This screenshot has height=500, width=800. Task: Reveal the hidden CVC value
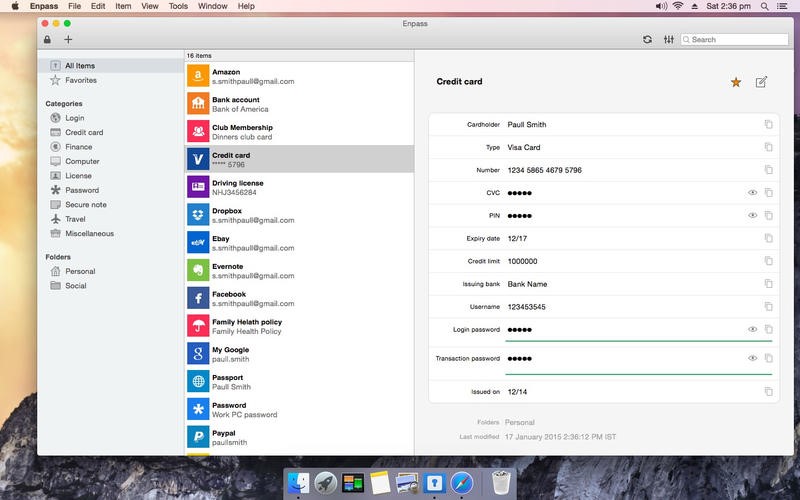752,193
